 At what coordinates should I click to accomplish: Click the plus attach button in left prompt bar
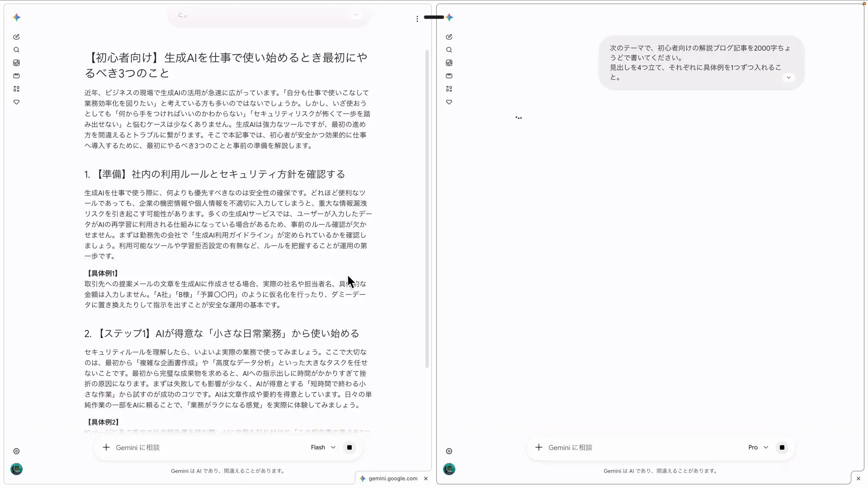point(106,447)
